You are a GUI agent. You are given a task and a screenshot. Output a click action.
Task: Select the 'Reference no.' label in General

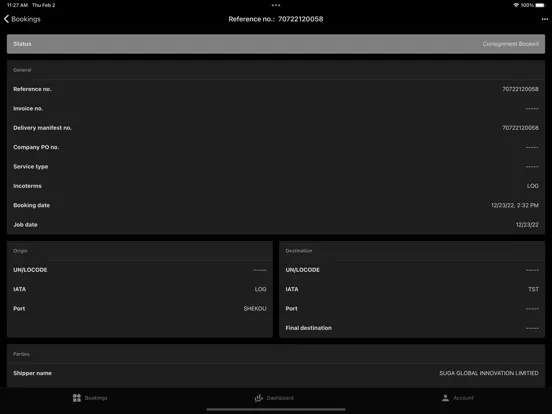(32, 89)
